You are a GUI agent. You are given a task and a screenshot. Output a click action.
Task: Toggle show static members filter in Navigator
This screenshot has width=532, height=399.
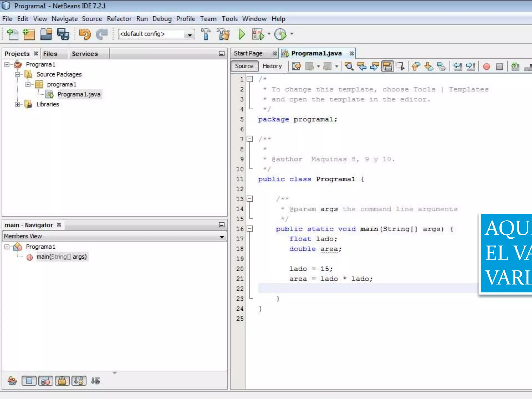click(45, 381)
